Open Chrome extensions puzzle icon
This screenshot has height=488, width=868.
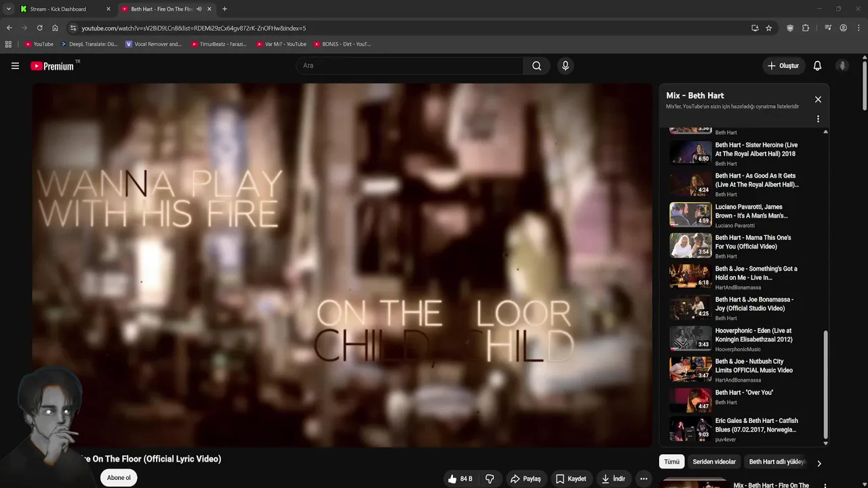806,28
